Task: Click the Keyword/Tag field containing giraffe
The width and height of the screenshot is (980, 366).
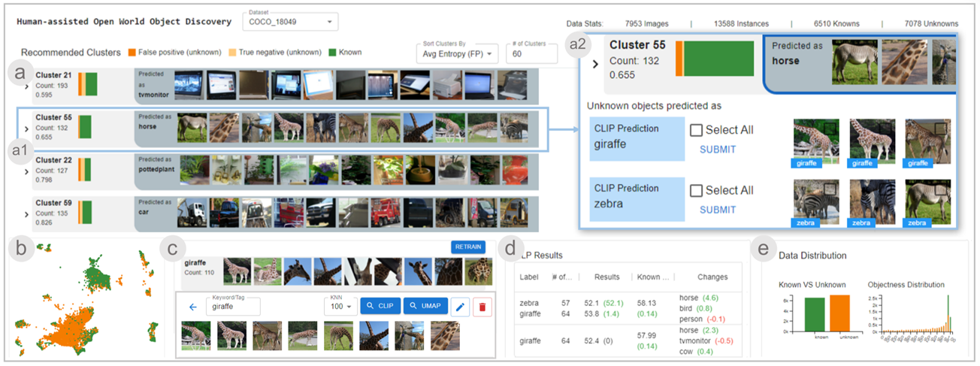Action: (232, 307)
